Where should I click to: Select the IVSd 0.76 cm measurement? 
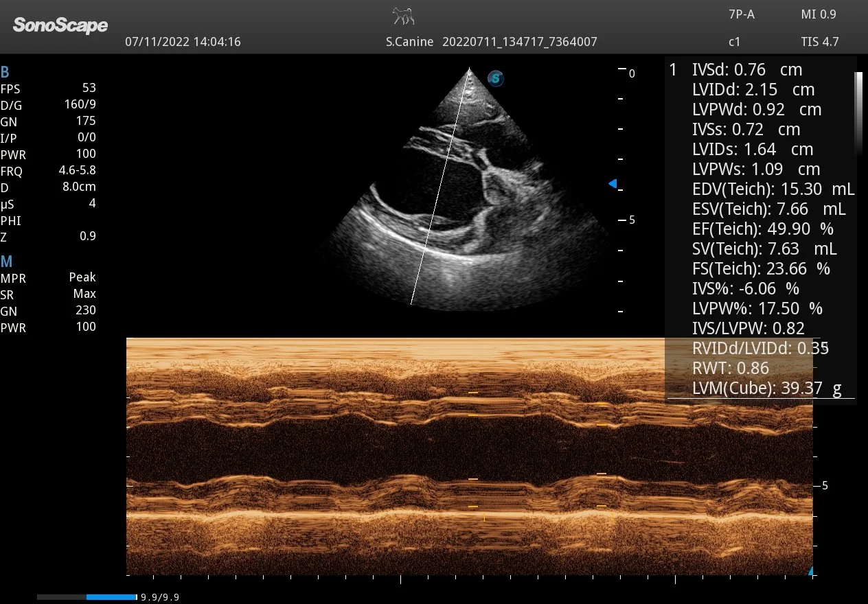[747, 70]
